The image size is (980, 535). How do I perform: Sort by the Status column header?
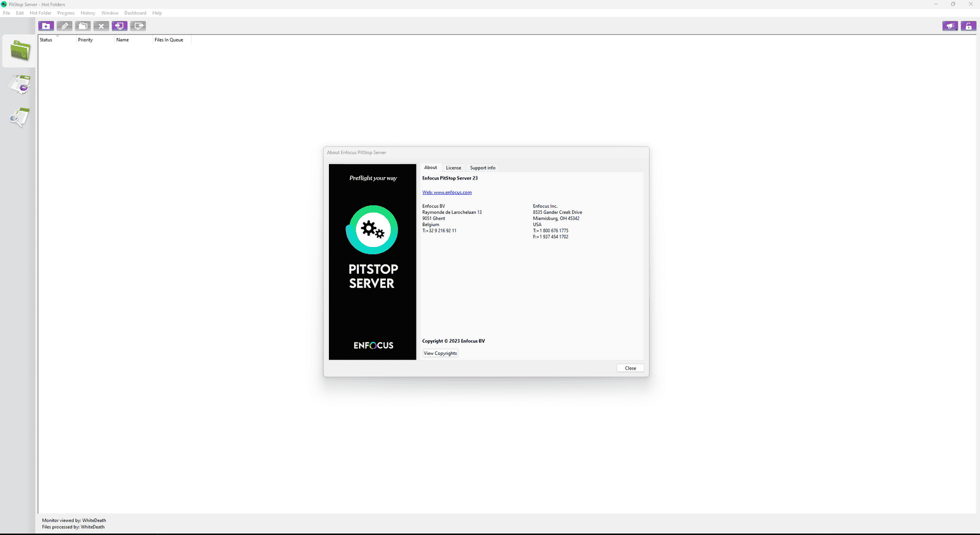tap(58, 40)
